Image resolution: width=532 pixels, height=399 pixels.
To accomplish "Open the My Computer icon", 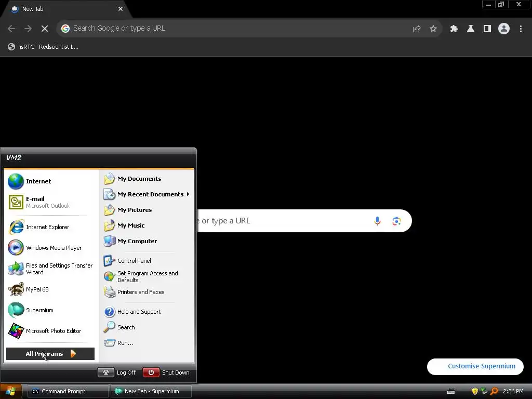I will point(109,241).
